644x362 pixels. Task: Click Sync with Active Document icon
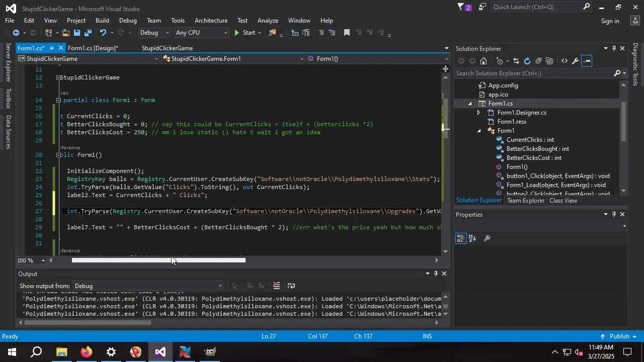coord(516,61)
